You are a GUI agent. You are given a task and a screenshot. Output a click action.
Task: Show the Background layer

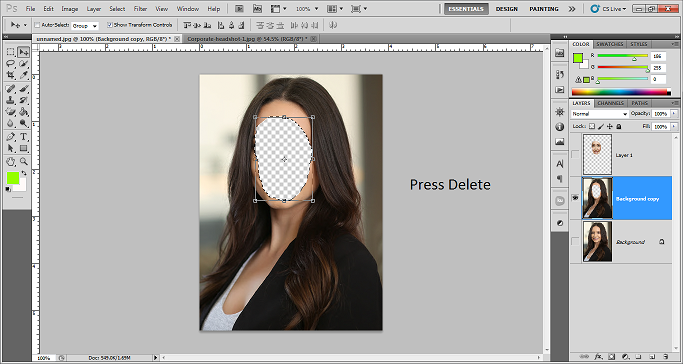(x=575, y=241)
